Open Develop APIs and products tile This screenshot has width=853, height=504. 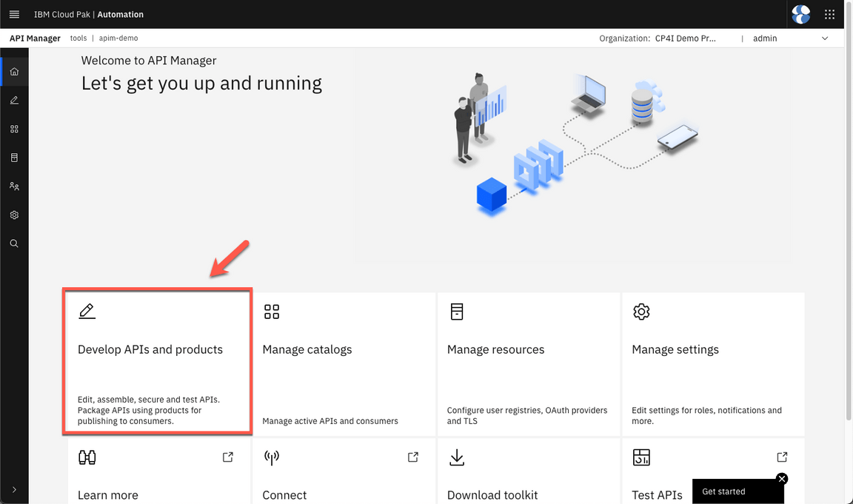click(157, 361)
